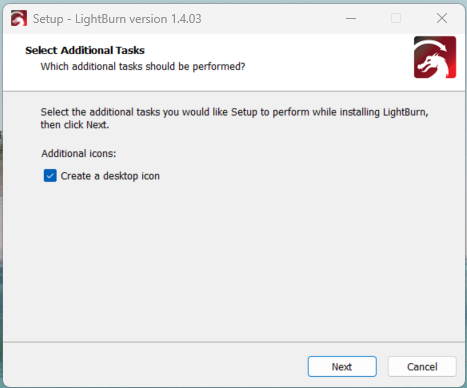Click the greyed-out maximize window button
467x388 pixels.
(396, 18)
